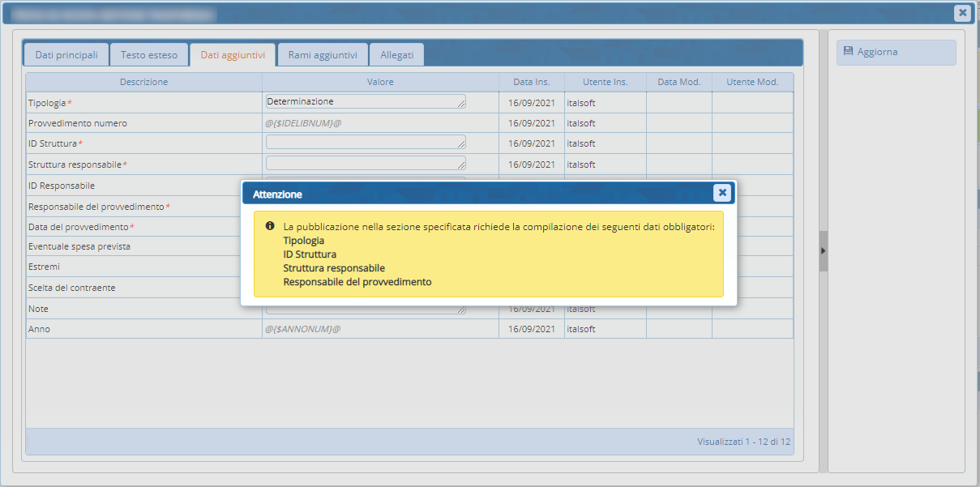The image size is (980, 487).
Task: Open the Testo esteso tab
Action: (x=149, y=55)
